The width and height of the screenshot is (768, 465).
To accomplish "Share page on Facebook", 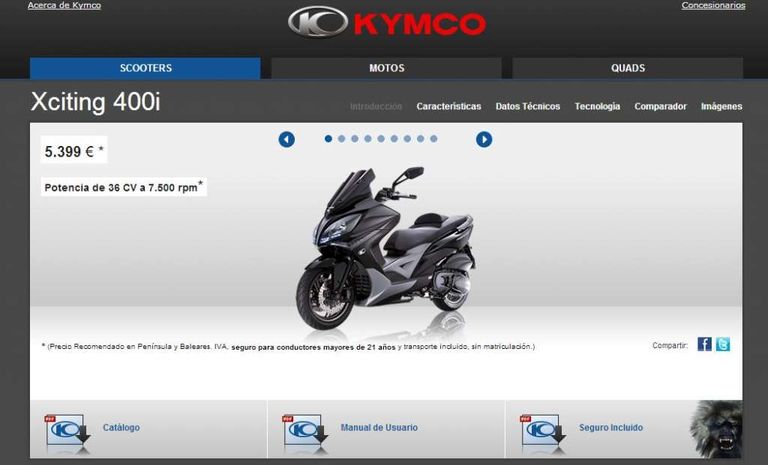I will (704, 345).
